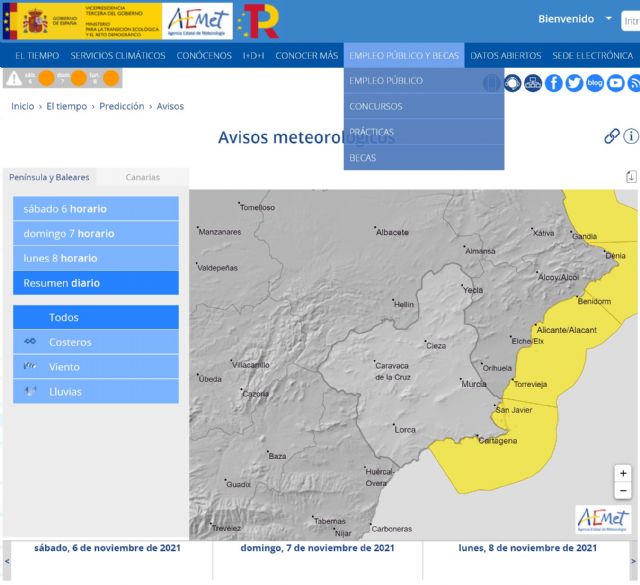
Task: Select BECAS submenu entry
Action: click(424, 158)
